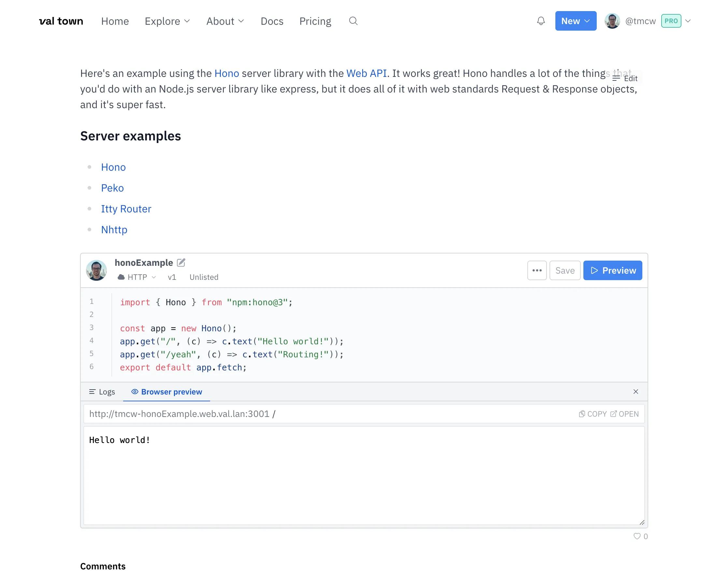Change the HTTP val type dropdown

[137, 277]
